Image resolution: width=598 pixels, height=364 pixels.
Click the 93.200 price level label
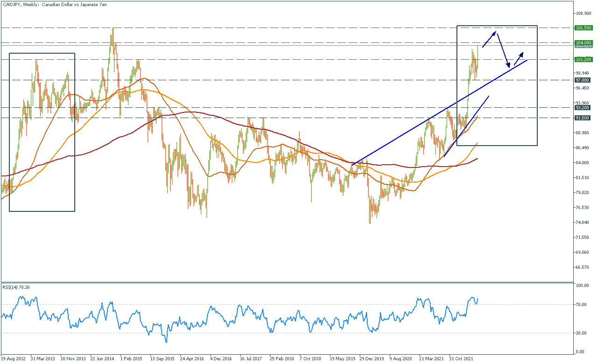[582, 108]
